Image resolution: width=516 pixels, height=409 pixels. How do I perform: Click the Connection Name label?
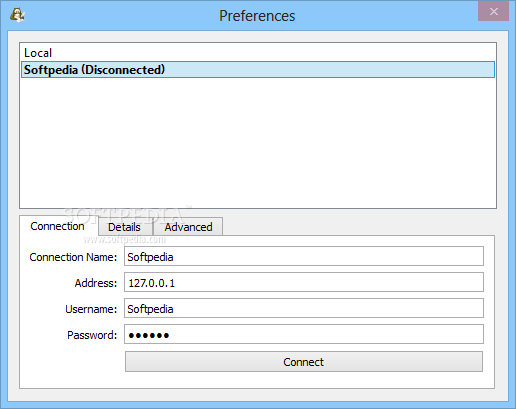73,257
